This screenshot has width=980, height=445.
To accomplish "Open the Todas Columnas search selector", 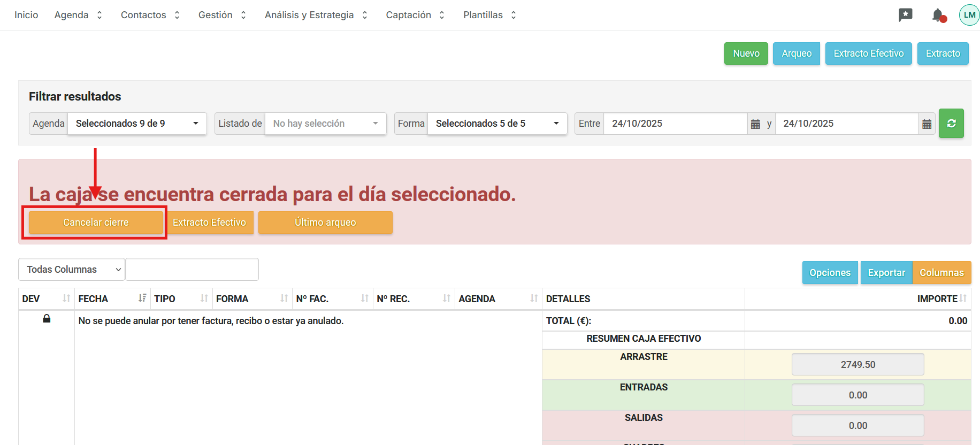I will pos(72,270).
